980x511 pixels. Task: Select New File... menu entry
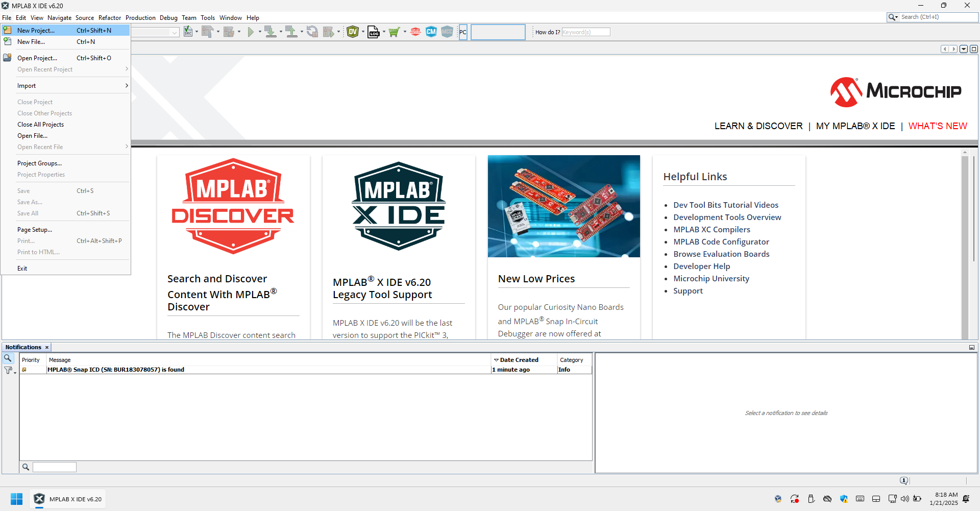pyautogui.click(x=65, y=42)
